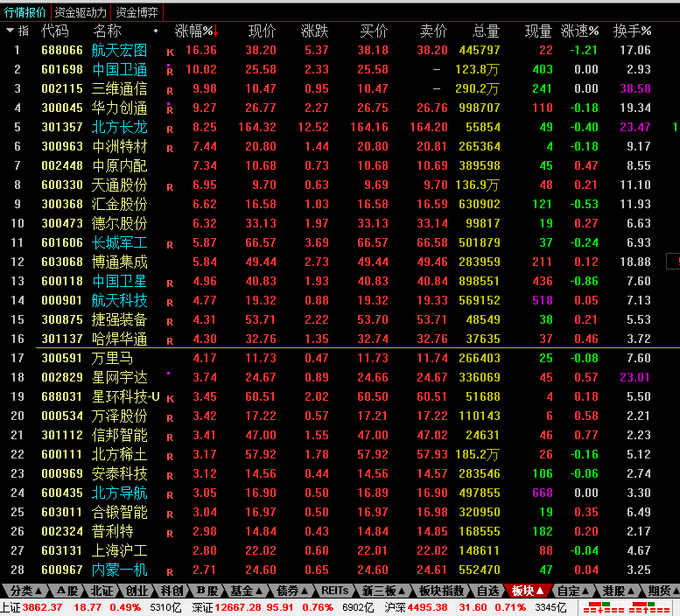The image size is (680, 616).
Task: Select stock code 002448 for 中原内配
Action: (x=62, y=165)
